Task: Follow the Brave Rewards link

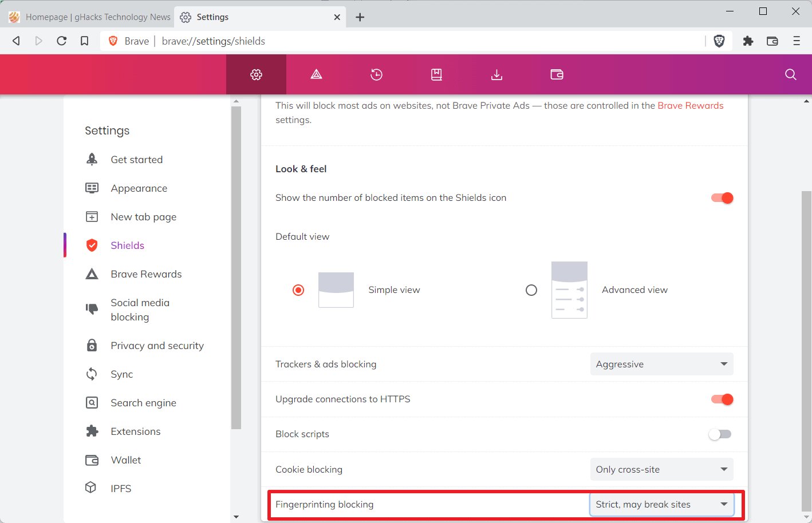Action: point(690,105)
